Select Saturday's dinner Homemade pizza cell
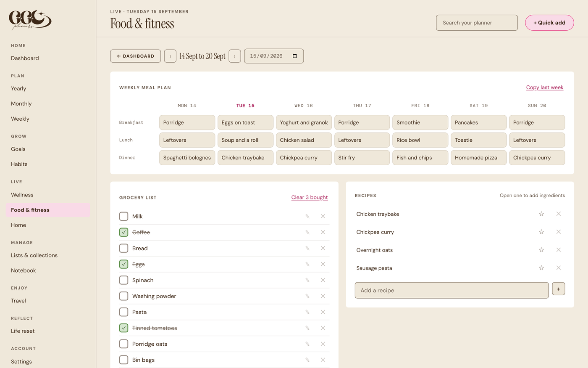Viewport: 588px width, 368px height. 478,158
